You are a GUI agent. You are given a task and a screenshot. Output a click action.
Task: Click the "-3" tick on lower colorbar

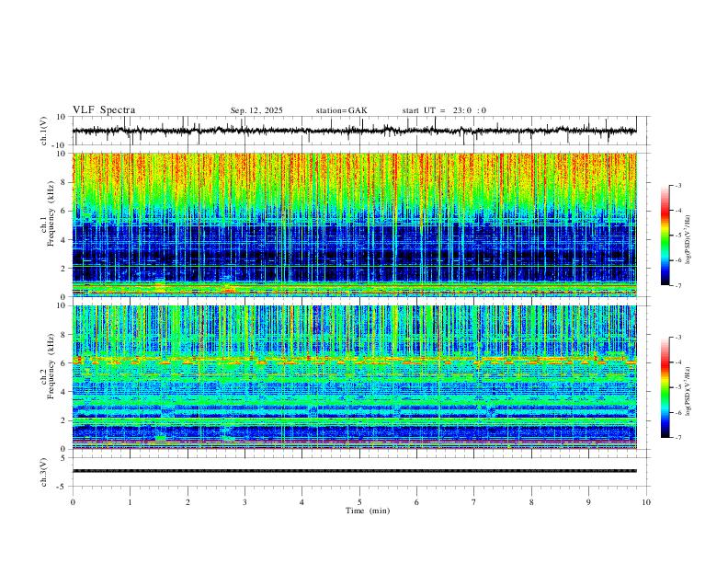[x=677, y=338]
